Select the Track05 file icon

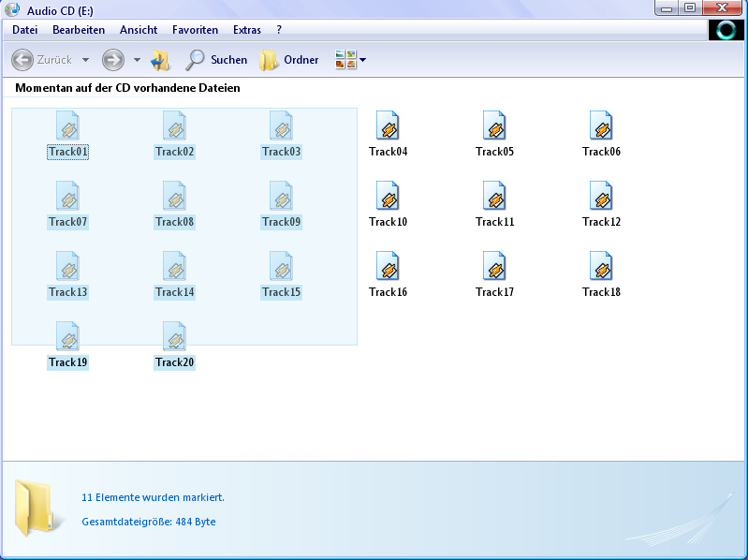[x=494, y=125]
